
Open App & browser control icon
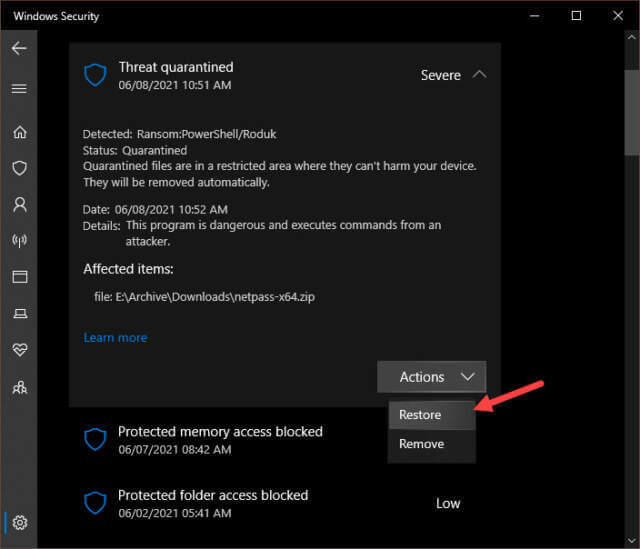coord(20,277)
